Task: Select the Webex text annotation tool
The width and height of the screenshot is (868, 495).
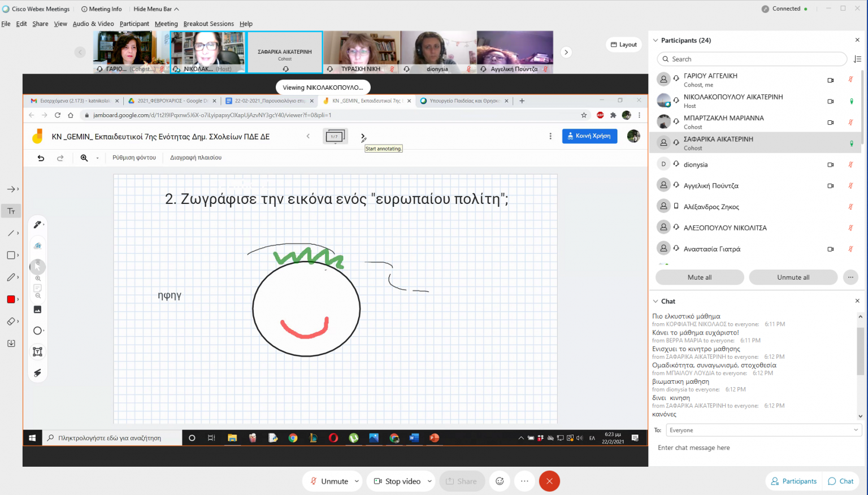Action: (11, 211)
